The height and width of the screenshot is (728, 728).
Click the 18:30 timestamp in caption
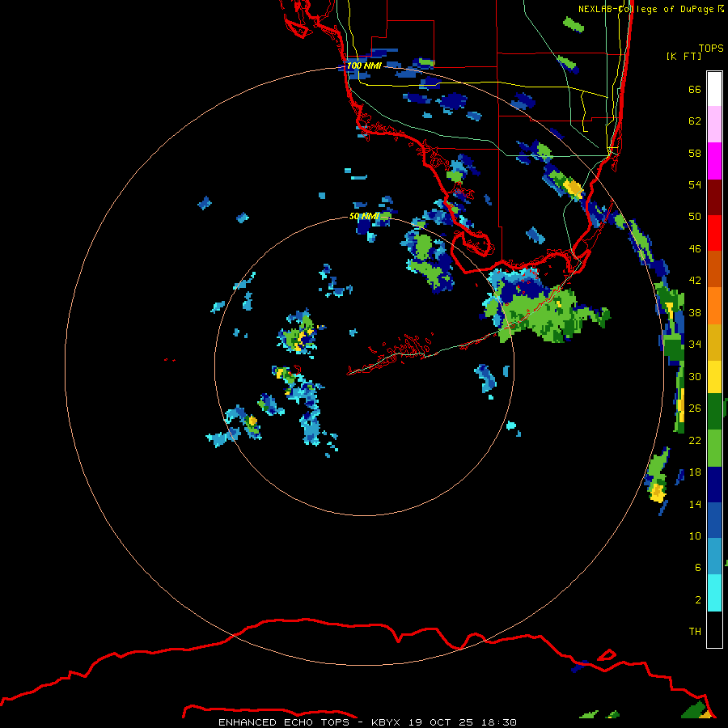click(x=498, y=722)
